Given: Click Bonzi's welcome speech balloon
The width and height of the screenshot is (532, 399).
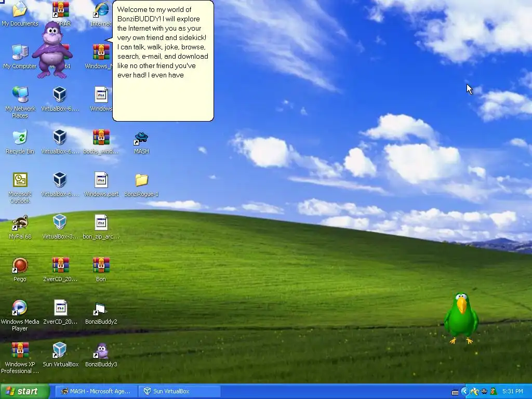Looking at the screenshot, I should [x=163, y=61].
